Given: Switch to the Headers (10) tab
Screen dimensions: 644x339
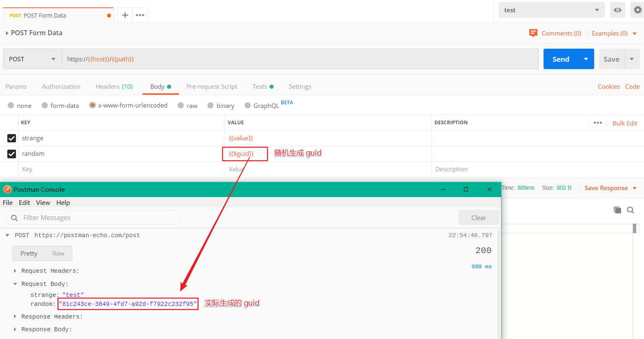Looking at the screenshot, I should point(114,87).
